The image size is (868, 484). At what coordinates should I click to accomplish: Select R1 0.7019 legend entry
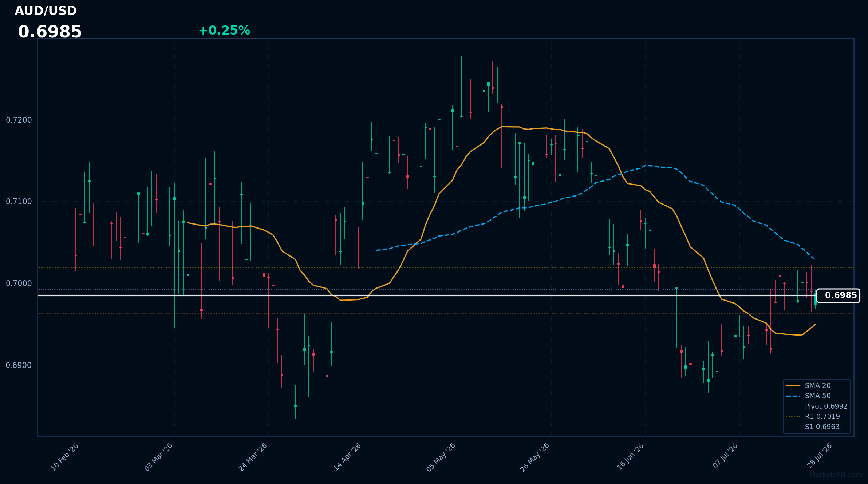coord(813,416)
